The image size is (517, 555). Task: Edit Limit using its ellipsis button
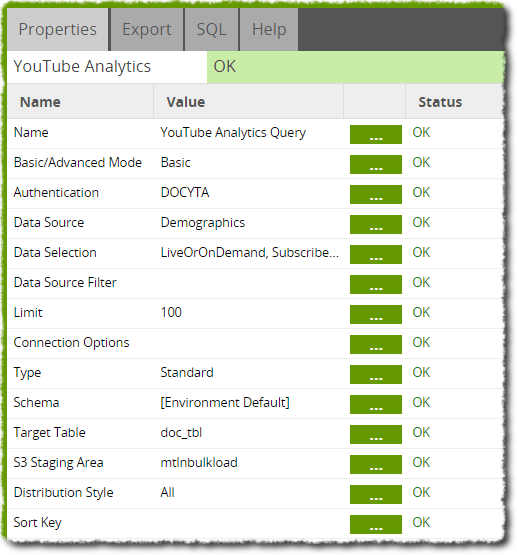(376, 314)
